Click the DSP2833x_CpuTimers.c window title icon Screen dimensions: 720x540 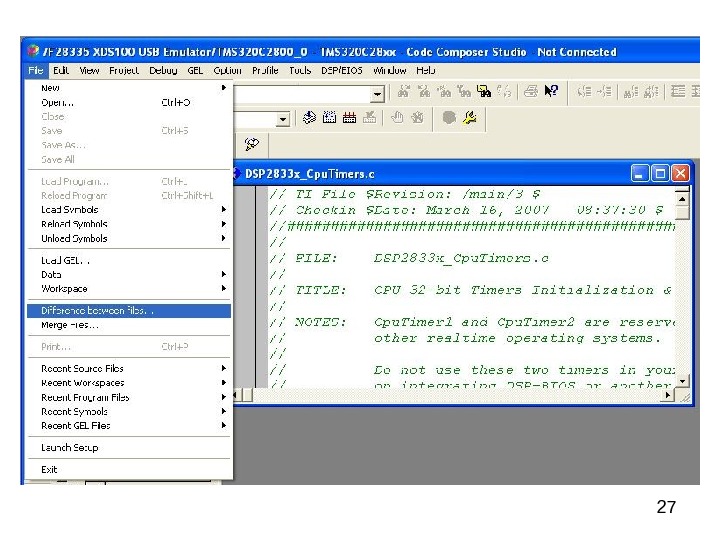click(237, 174)
